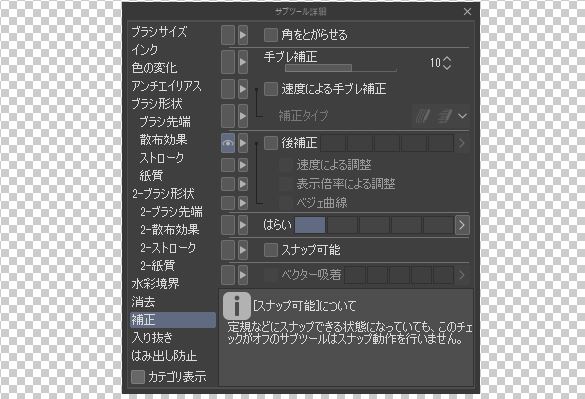Open 消去 category

click(143, 302)
